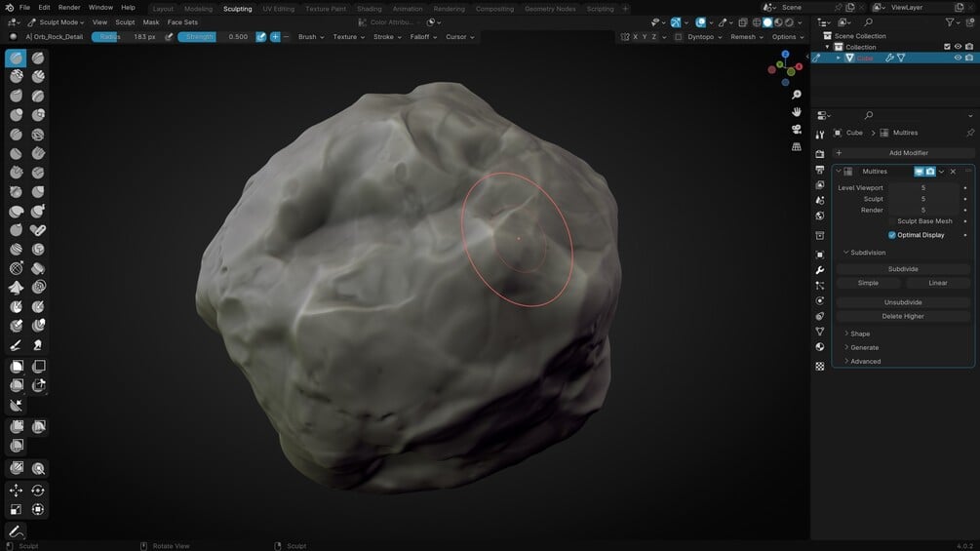Remove the Multires modifier with X

(x=954, y=172)
